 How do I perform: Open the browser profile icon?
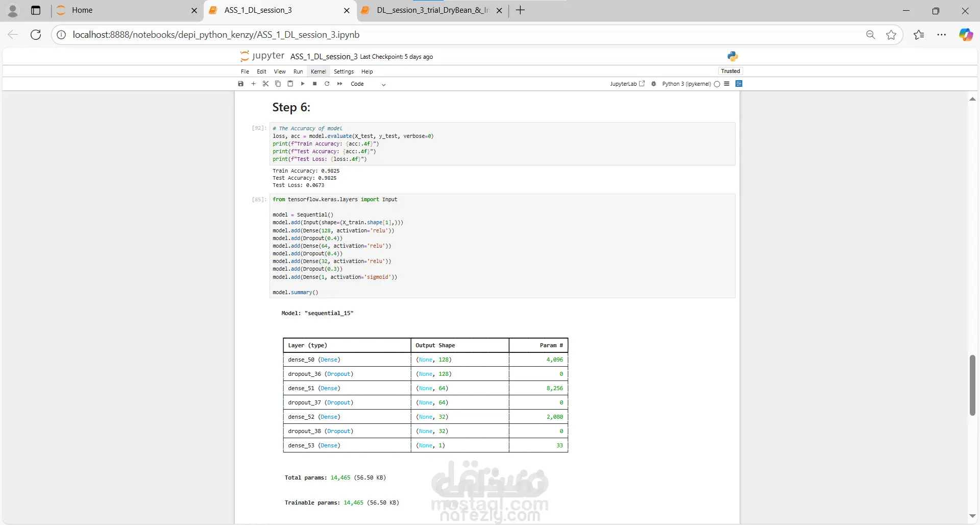point(13,10)
